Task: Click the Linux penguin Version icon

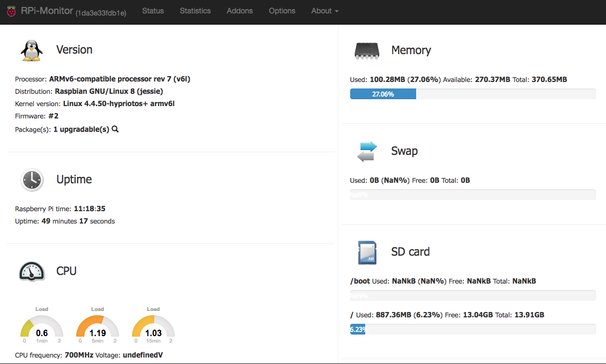Action: pyautogui.click(x=32, y=50)
